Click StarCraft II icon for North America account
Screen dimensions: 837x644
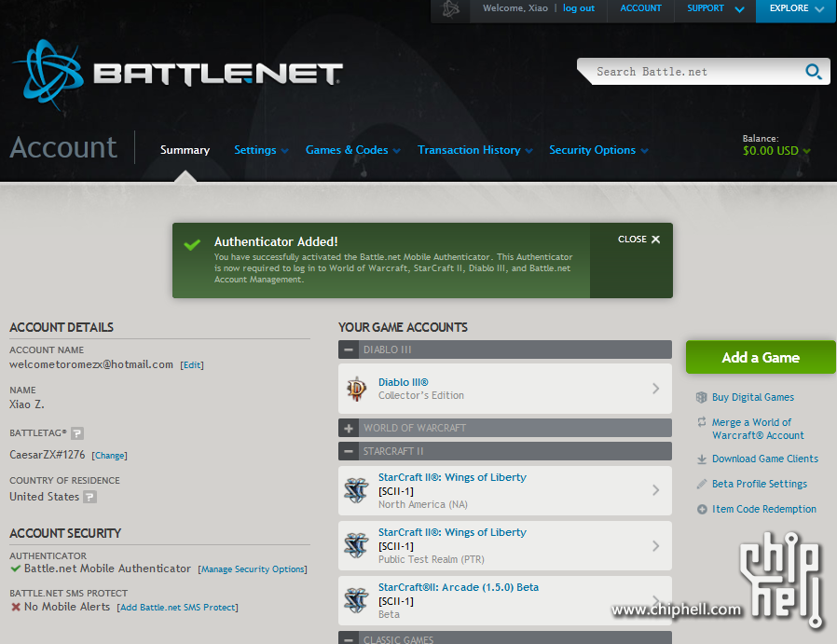(357, 490)
